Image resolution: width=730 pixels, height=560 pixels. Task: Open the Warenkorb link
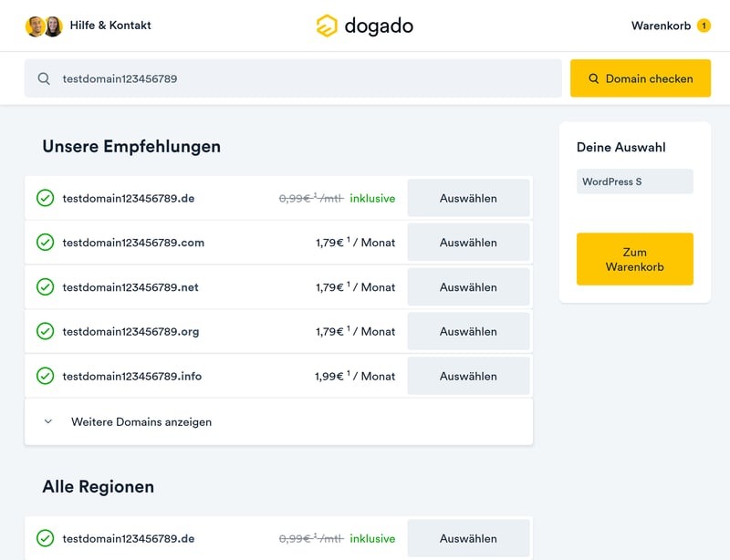(x=661, y=26)
